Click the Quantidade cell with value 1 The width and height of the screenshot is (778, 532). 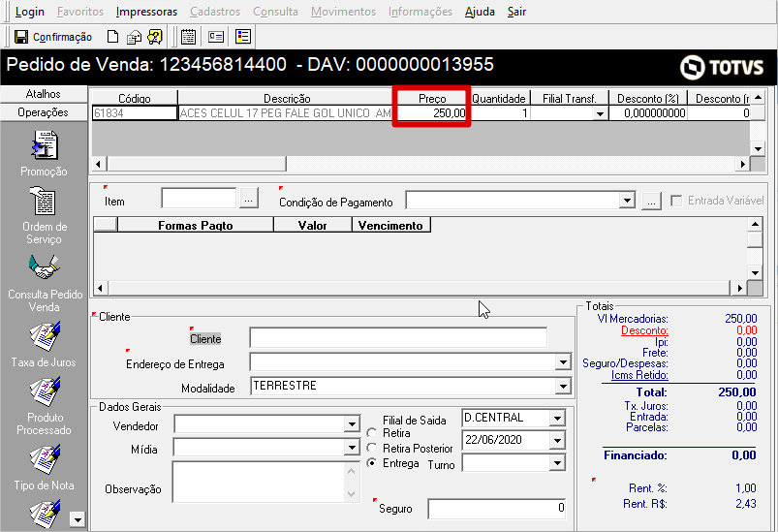click(x=500, y=113)
